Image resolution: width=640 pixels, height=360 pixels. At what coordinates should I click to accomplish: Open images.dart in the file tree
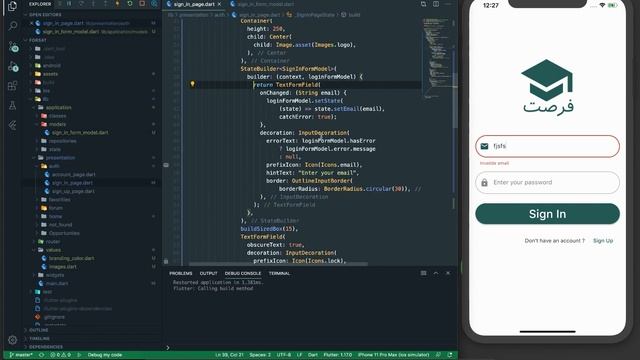tap(62, 267)
